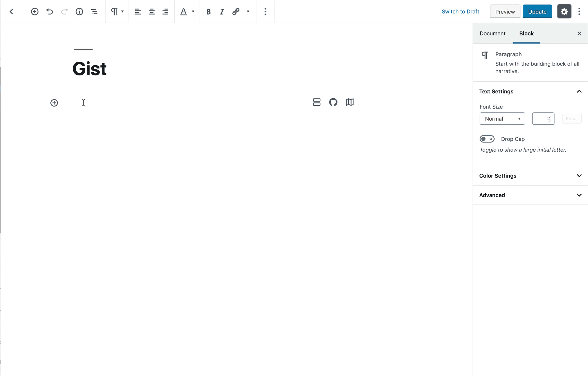Open the Add block inserter in toolbar
Screen dimensions: 588x376
(35, 12)
